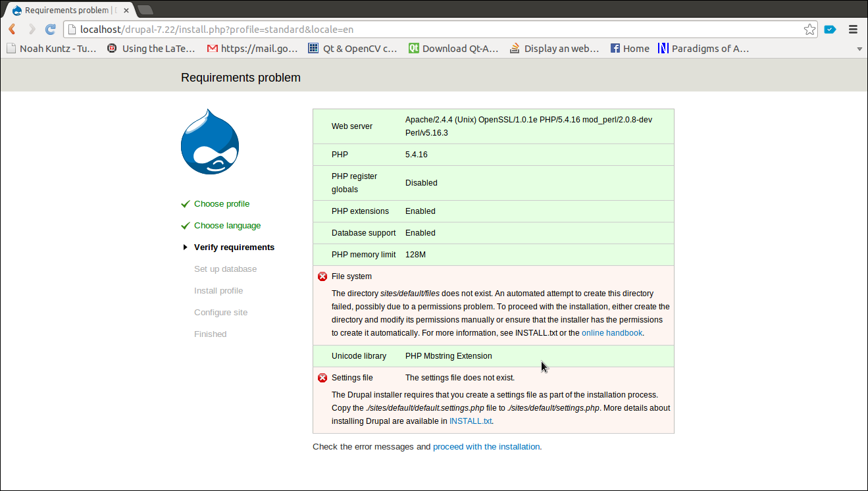
Task: Click the arrow marker beside Verify requirements
Action: click(x=186, y=247)
